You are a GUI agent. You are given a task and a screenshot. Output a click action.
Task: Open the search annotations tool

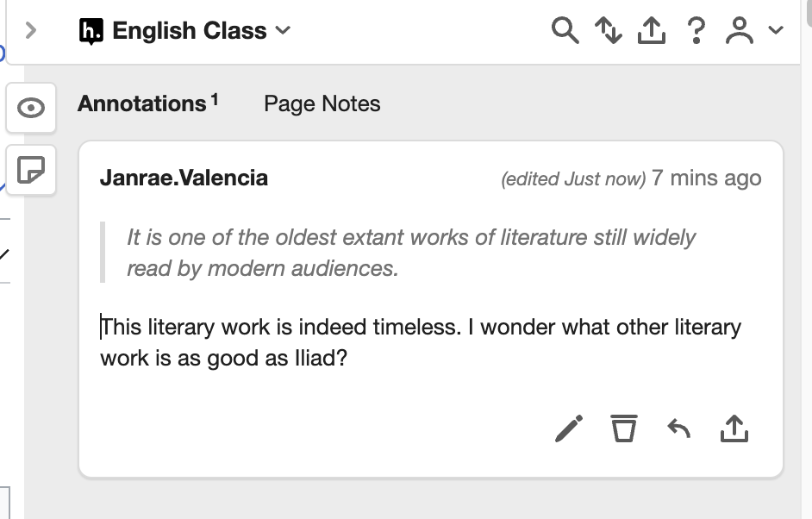point(565,30)
